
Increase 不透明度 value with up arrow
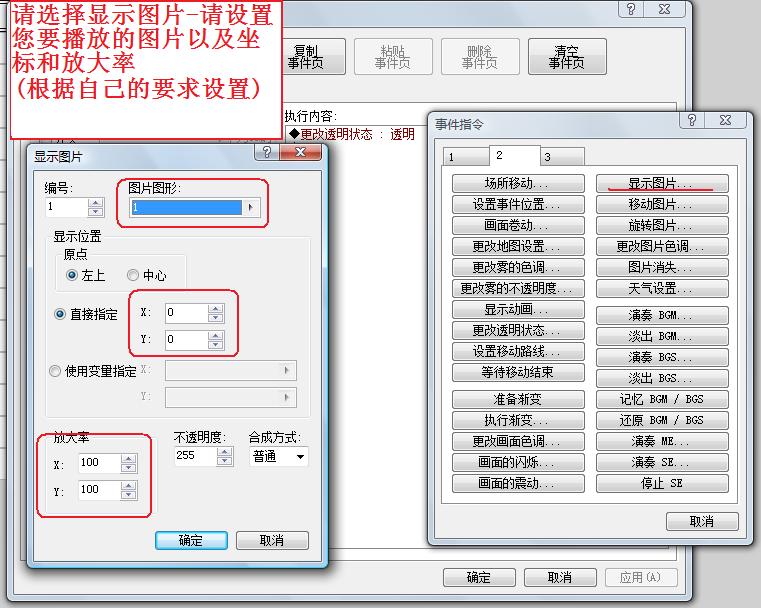coord(224,451)
